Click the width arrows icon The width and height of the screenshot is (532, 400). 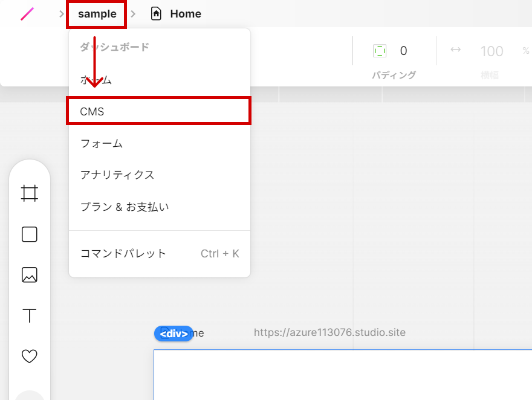[456, 50]
